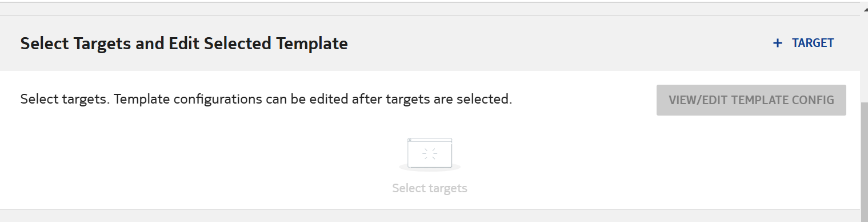The image size is (868, 222).
Task: Add a new target via TARGET label
Action: [813, 43]
